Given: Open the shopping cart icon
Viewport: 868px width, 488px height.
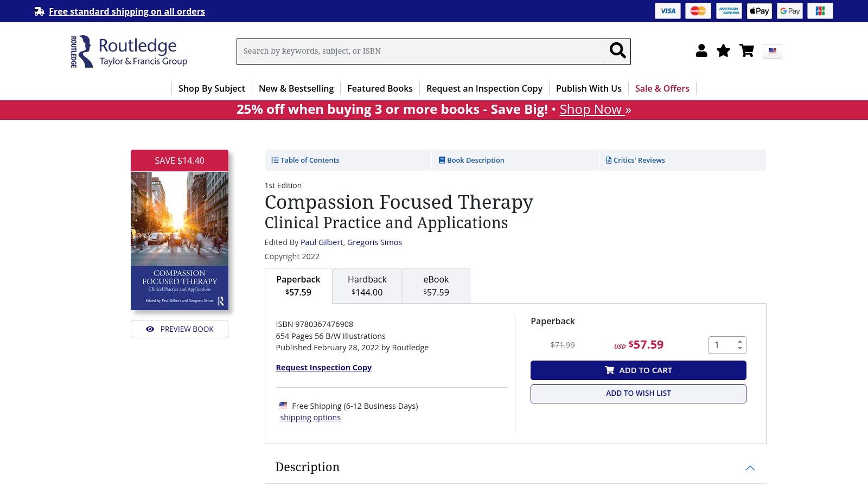Looking at the screenshot, I should (747, 51).
